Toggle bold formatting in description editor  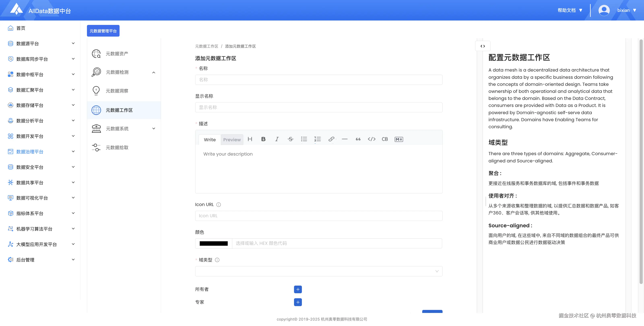263,139
